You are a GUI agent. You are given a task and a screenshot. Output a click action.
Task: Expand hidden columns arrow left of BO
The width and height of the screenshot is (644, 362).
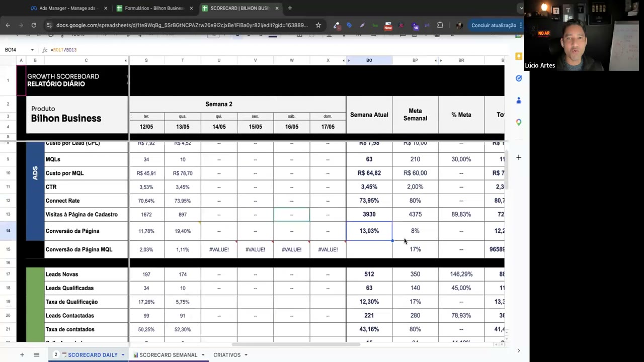tap(349, 60)
